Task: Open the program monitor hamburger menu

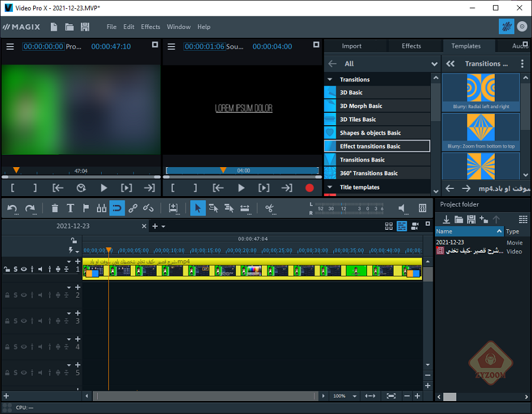Action: point(10,47)
